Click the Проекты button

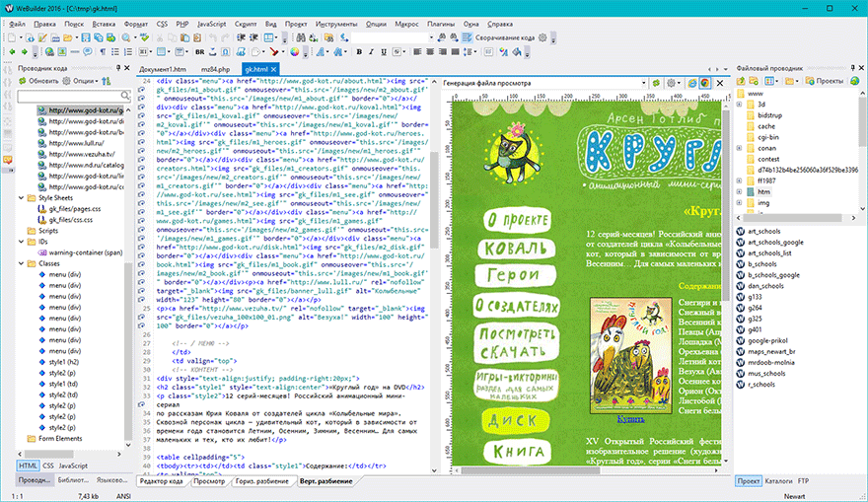825,81
